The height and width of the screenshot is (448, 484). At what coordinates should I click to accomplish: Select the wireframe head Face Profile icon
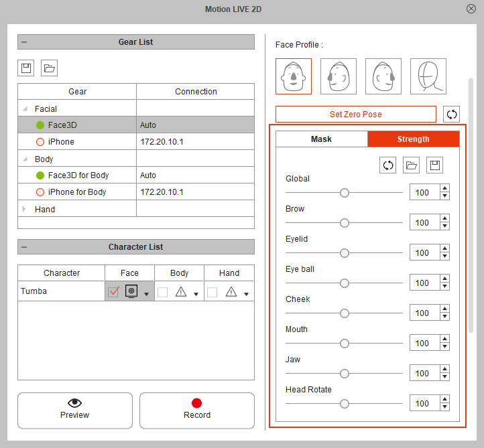point(428,76)
